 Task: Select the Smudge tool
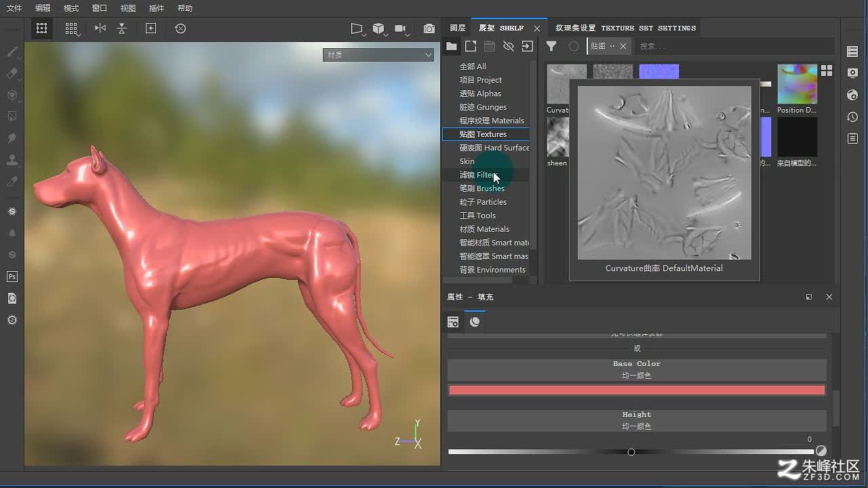[12, 138]
